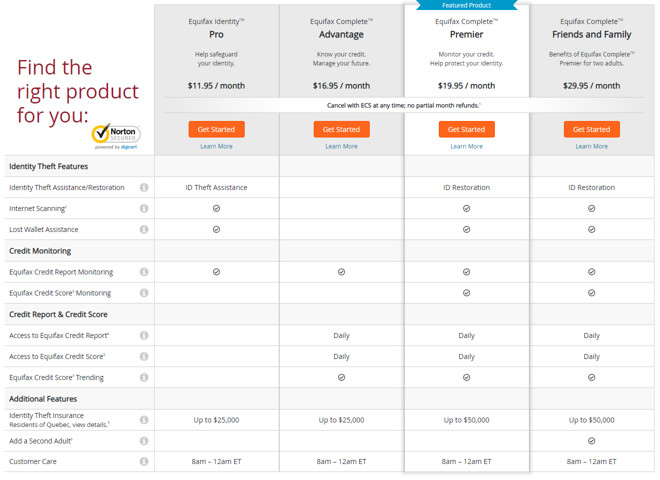The height and width of the screenshot is (480, 660).
Task: Click info icon for Lost Wallet Assistance
Action: click(x=144, y=230)
